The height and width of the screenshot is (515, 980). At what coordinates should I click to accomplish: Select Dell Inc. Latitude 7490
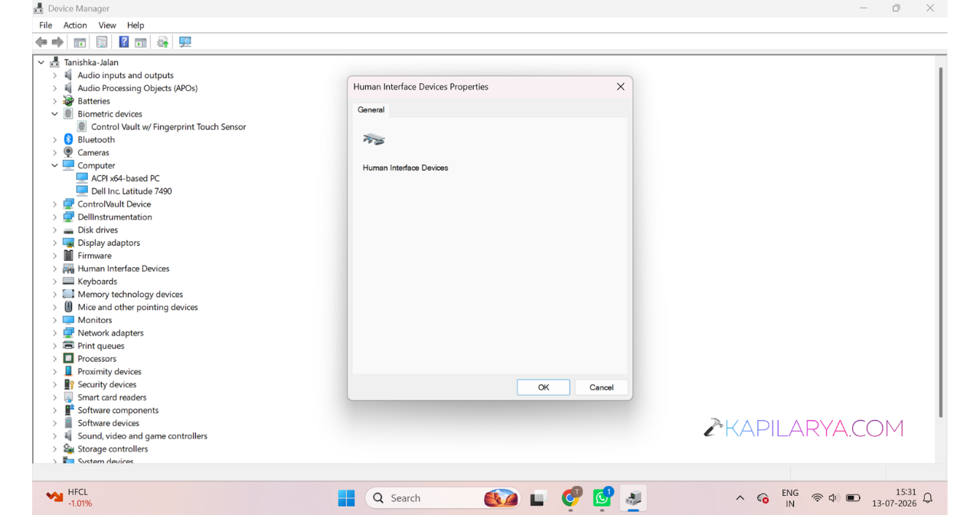point(132,191)
